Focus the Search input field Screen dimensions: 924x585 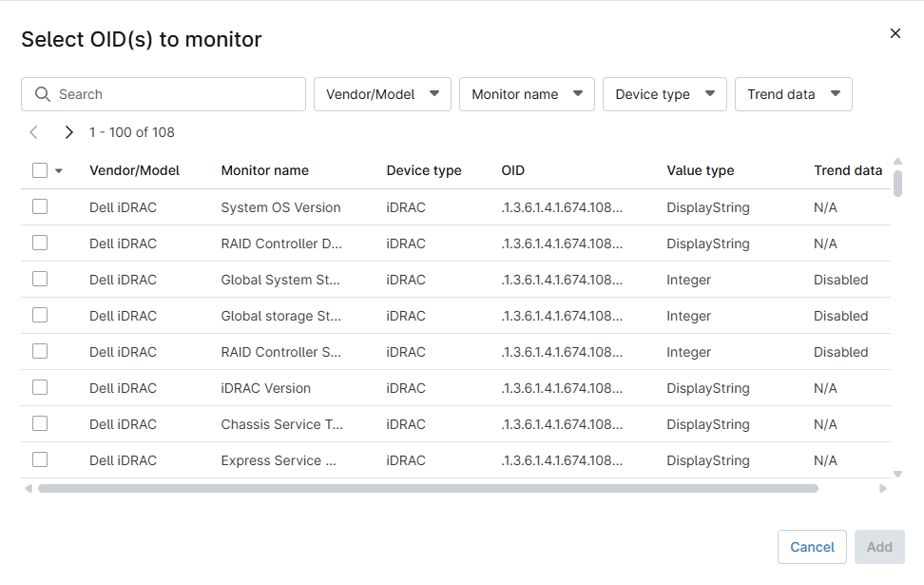click(x=164, y=94)
